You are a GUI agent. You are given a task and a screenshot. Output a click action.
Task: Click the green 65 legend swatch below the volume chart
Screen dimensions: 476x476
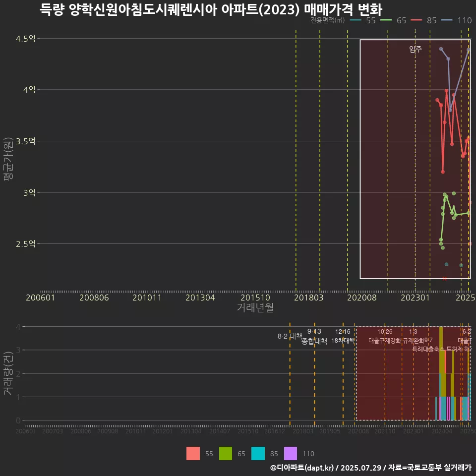pos(226,454)
